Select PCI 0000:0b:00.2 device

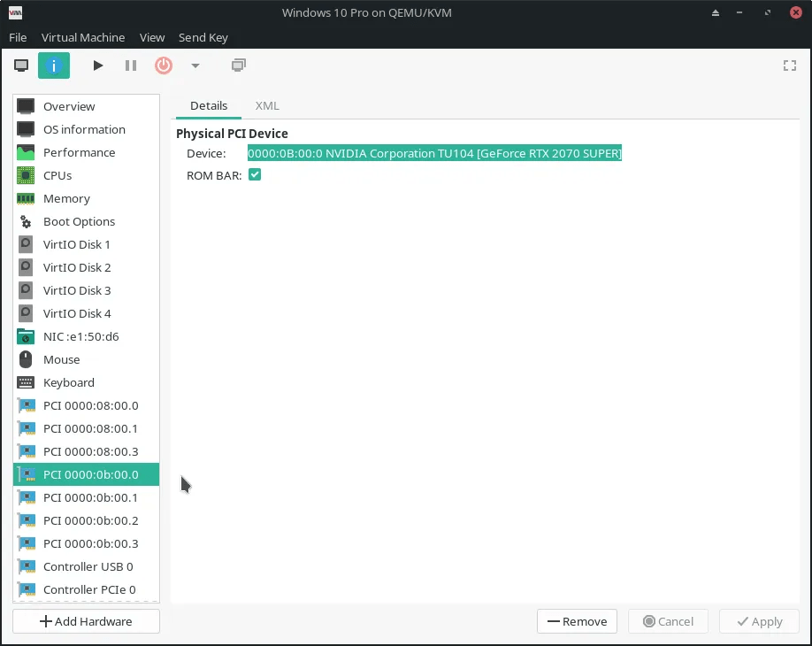[86, 520]
